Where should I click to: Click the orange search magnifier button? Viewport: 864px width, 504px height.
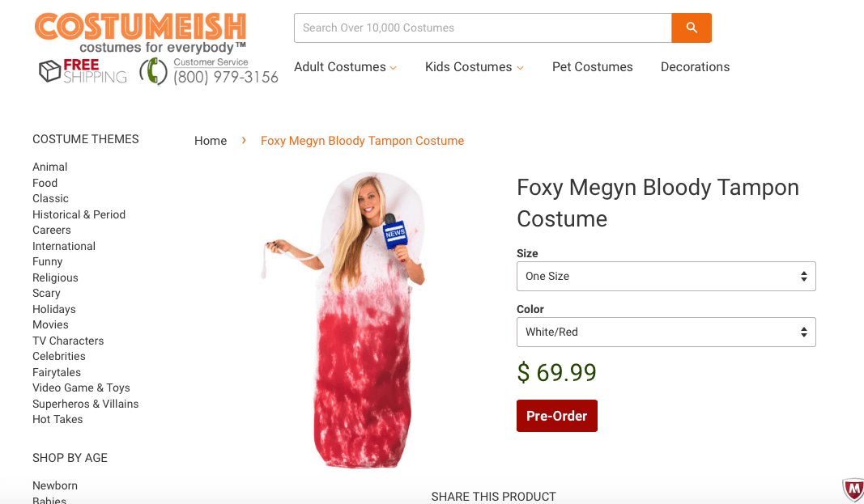pos(691,28)
